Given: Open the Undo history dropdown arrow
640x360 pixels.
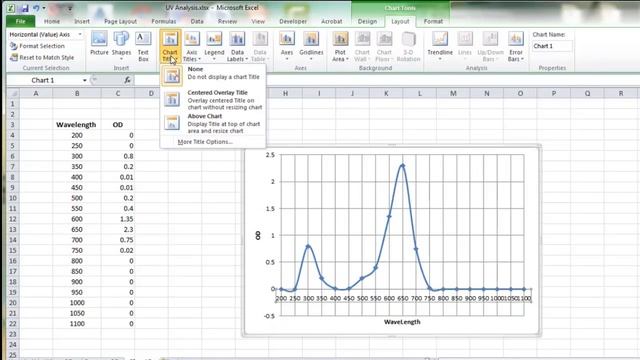Looking at the screenshot, I should pyautogui.click(x=44, y=8).
